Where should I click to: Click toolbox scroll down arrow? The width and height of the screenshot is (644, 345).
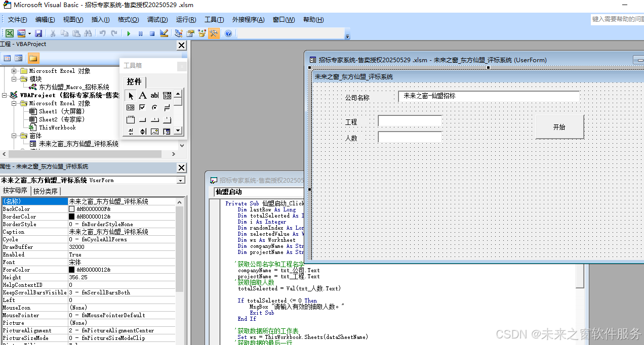pos(178,131)
